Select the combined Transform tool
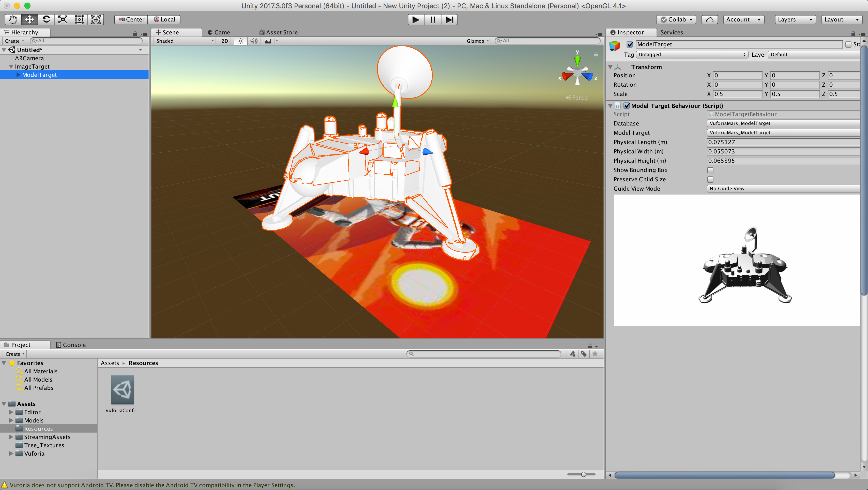This screenshot has height=490, width=868. pyautogui.click(x=96, y=20)
